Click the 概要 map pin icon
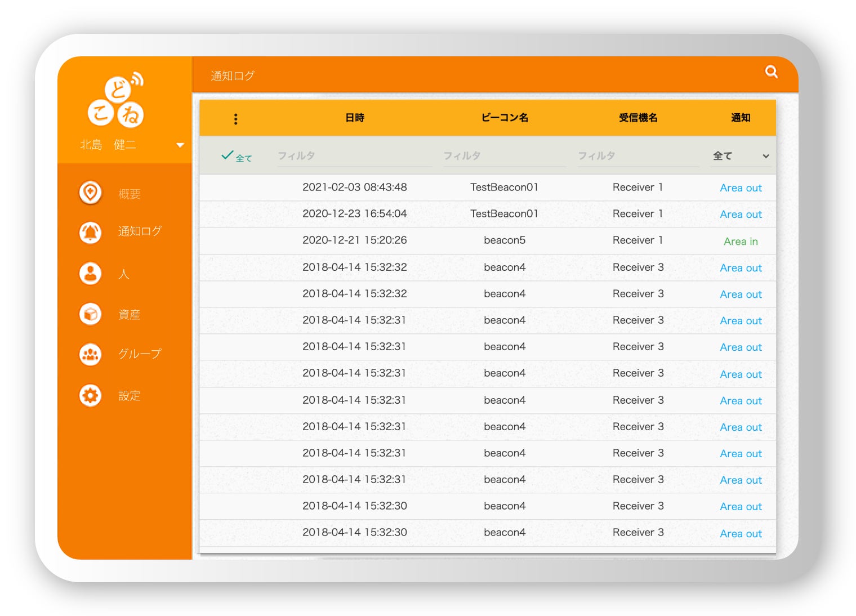The image size is (856, 616). click(x=90, y=193)
